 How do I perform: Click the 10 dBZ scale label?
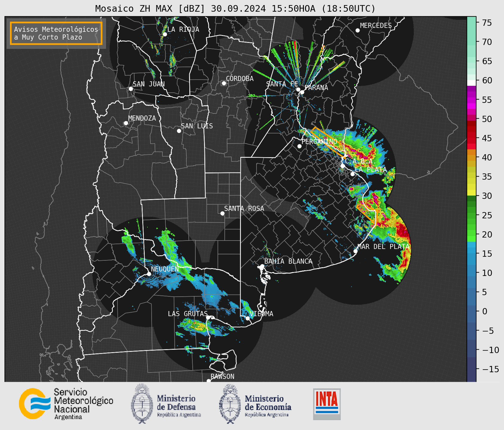point(486,273)
